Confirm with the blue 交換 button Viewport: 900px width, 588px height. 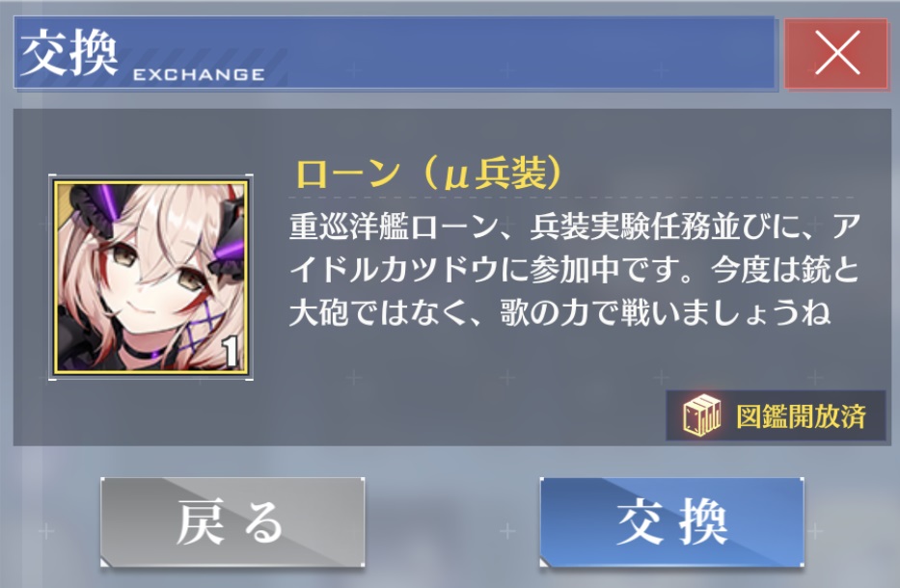click(671, 522)
